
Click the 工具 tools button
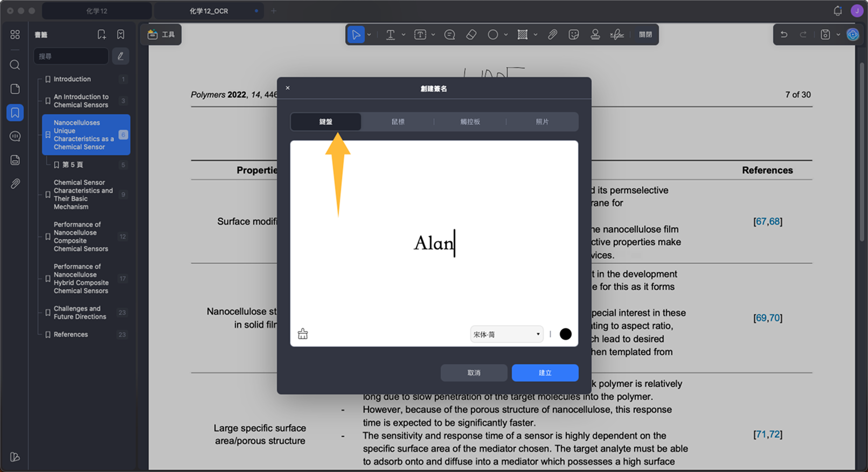coord(161,34)
